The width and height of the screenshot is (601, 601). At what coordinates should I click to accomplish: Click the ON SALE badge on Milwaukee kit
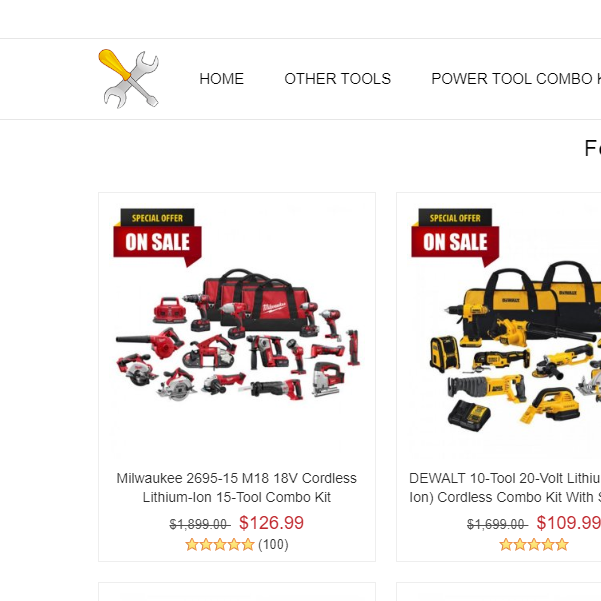coord(158,238)
